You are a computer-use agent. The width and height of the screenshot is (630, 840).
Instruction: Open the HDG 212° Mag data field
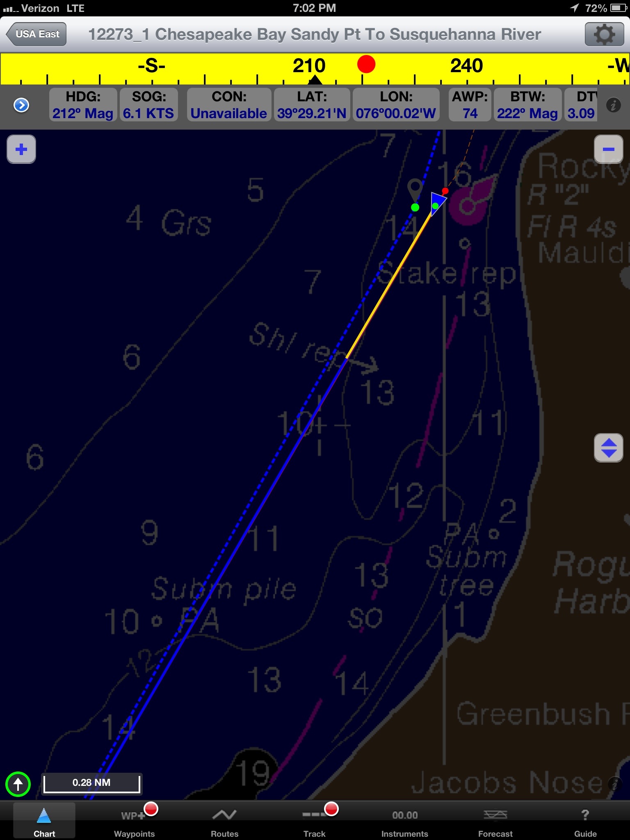pos(83,105)
